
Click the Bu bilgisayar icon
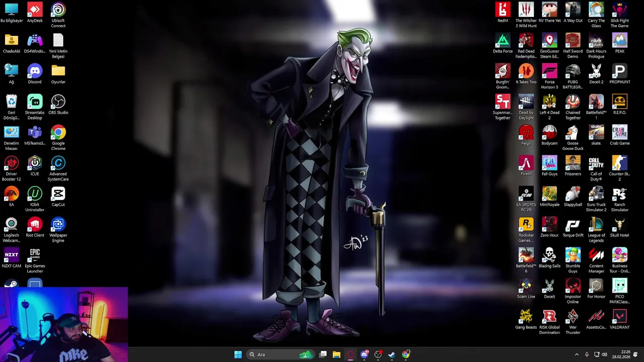click(x=11, y=13)
